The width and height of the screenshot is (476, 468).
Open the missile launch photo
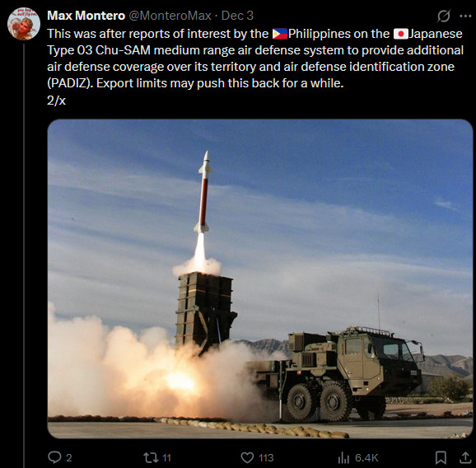pos(260,278)
